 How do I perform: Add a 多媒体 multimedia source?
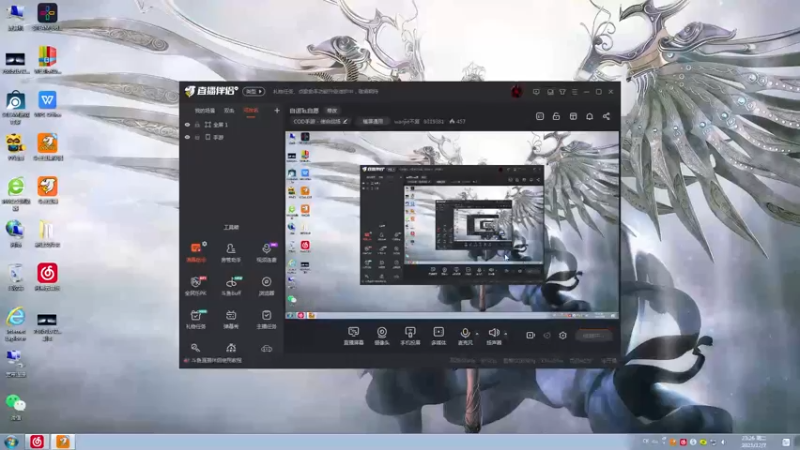pos(438,336)
